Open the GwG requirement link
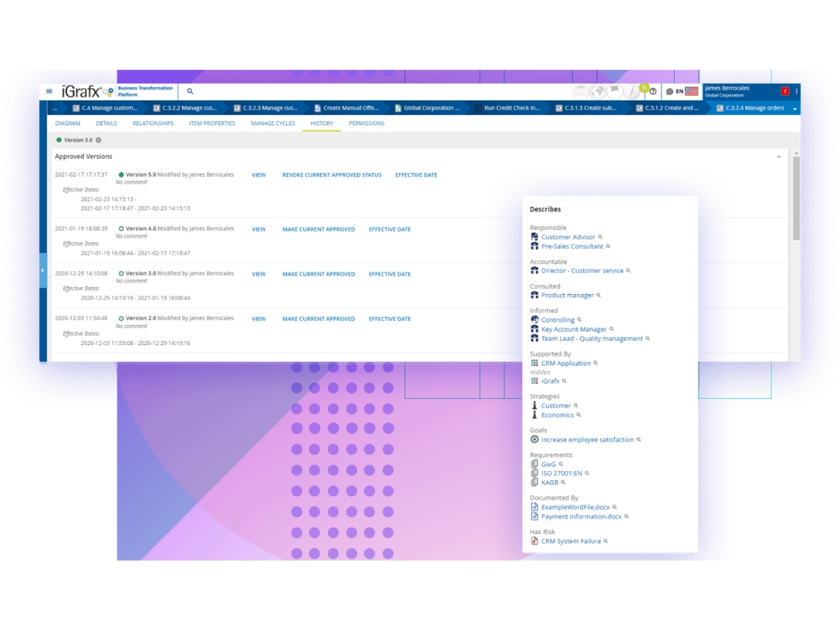The width and height of the screenshot is (840, 630). click(548, 464)
